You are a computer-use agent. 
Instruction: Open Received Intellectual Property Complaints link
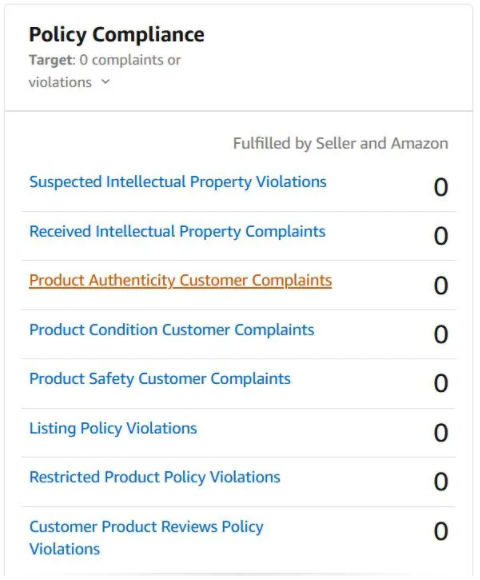click(177, 232)
